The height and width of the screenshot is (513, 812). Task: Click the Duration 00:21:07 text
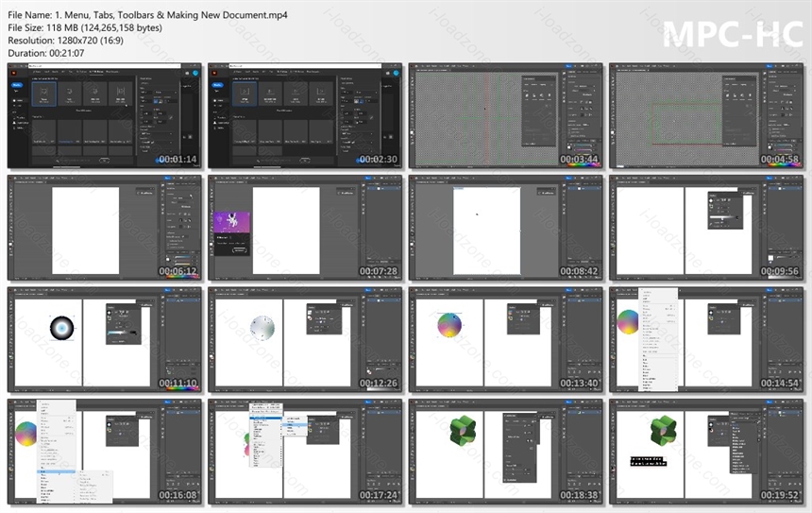[x=46, y=53]
